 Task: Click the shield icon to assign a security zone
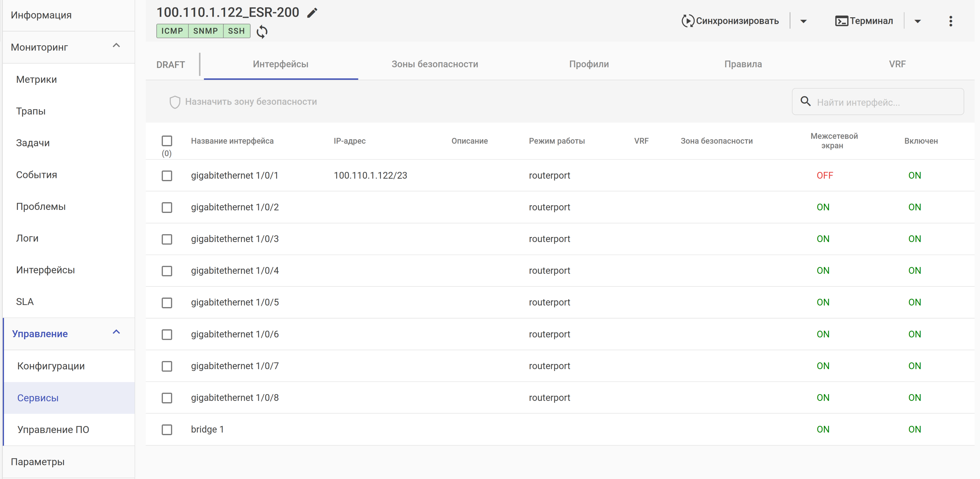[x=175, y=102]
